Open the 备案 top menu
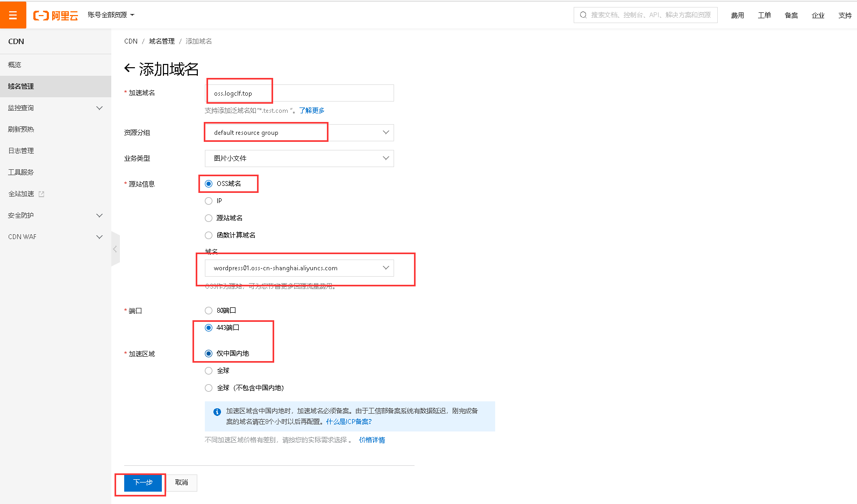The width and height of the screenshot is (857, 504). click(791, 16)
